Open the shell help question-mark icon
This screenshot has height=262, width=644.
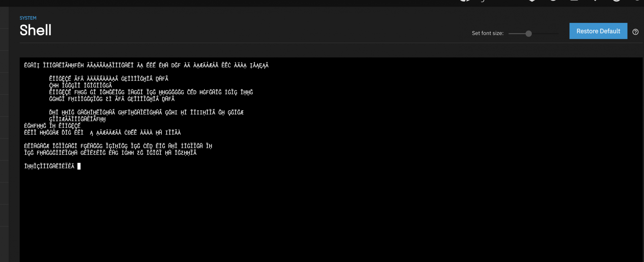click(x=635, y=32)
